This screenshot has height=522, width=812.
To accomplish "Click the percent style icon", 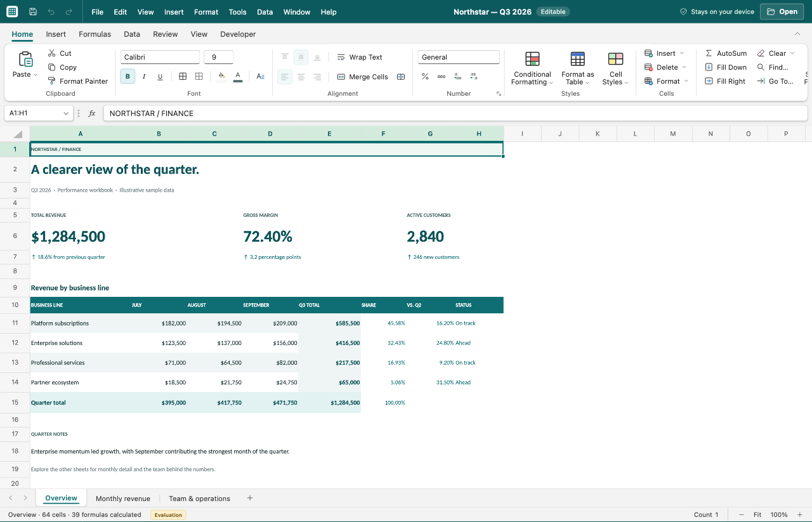I will [x=425, y=77].
